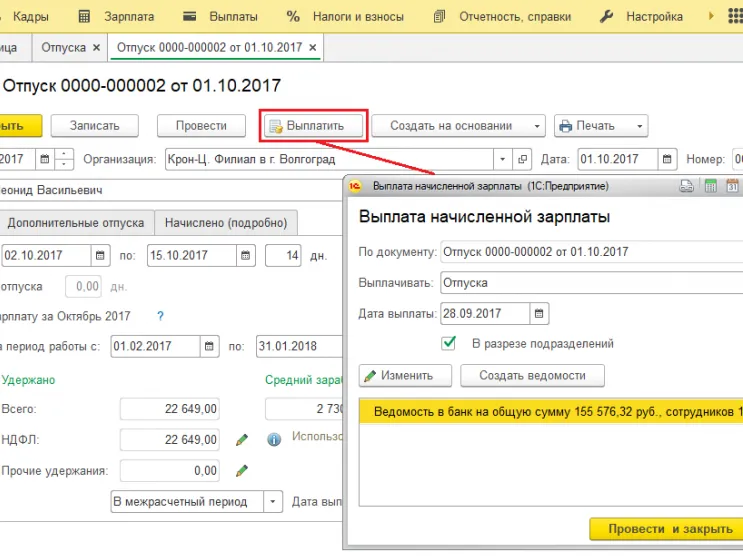Viewport: 743px width, 556px height.
Task: Click the calculator icon in dialog title bar
Action: click(x=710, y=186)
